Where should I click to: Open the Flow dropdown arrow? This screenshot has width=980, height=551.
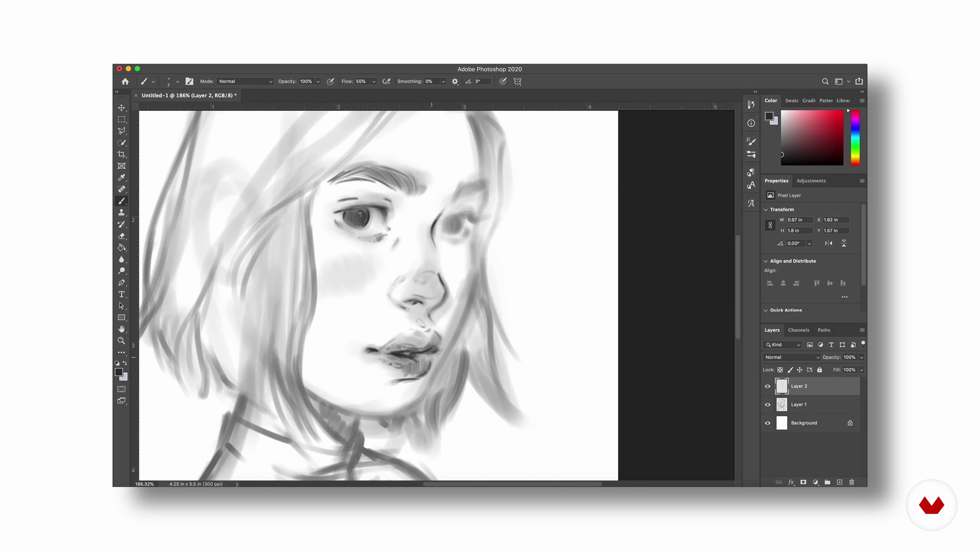tap(374, 81)
